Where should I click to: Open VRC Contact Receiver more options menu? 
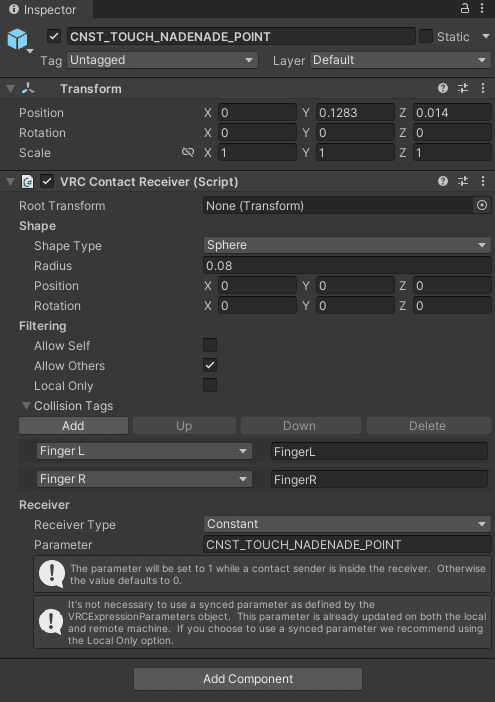tap(483, 181)
